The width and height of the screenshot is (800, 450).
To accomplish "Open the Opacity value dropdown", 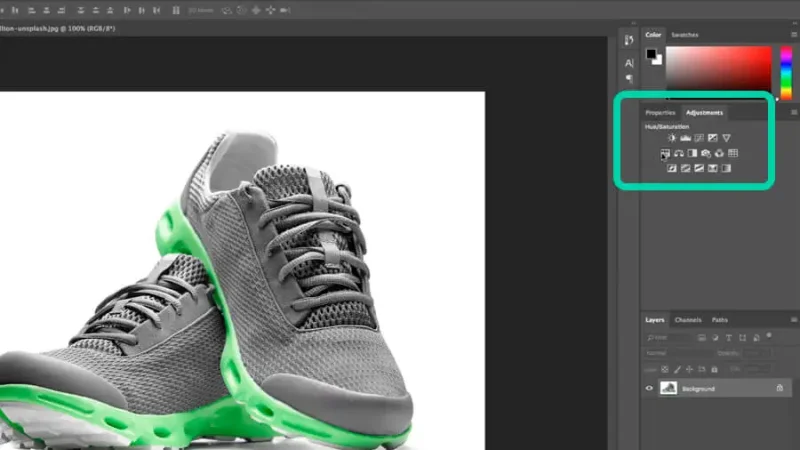I will coord(758,353).
